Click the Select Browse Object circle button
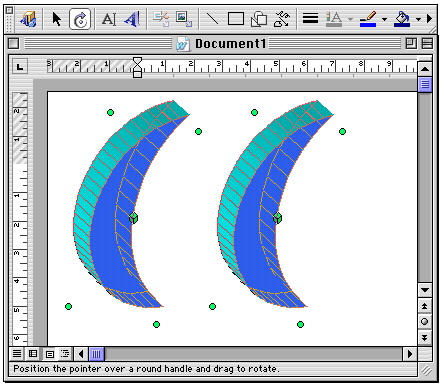This screenshot has height=387, width=444. pos(425,322)
